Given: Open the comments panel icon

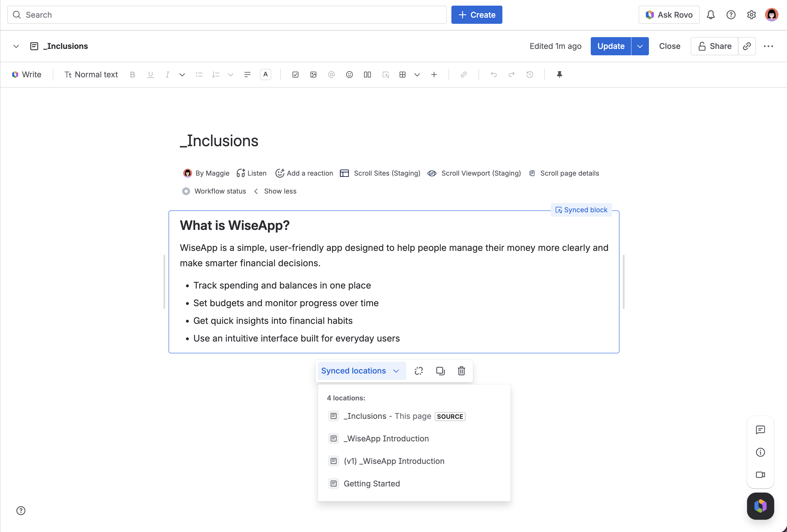Looking at the screenshot, I should click(760, 430).
